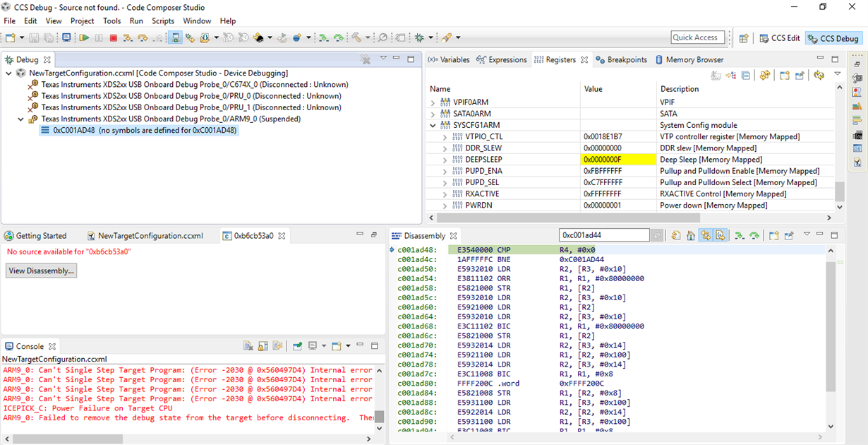Open the Debug view menu dropdown arrow
Image resolution: width=868 pixels, height=445 pixels.
coord(383,59)
